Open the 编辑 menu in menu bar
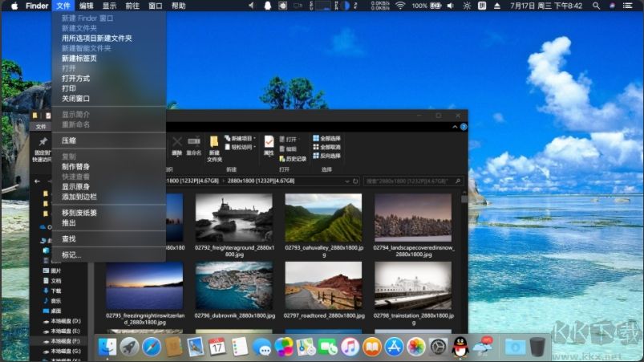 pyautogui.click(x=86, y=6)
